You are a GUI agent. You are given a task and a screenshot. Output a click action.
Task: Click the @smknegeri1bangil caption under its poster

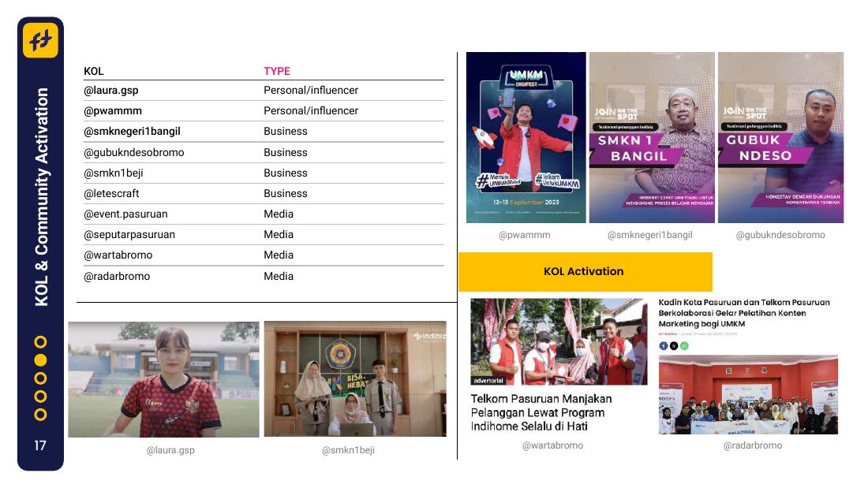pyautogui.click(x=650, y=235)
